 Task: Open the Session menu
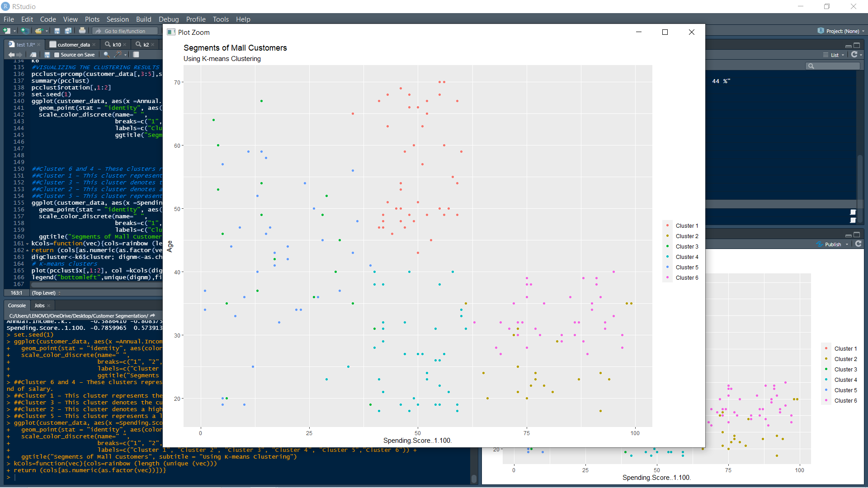pos(118,19)
